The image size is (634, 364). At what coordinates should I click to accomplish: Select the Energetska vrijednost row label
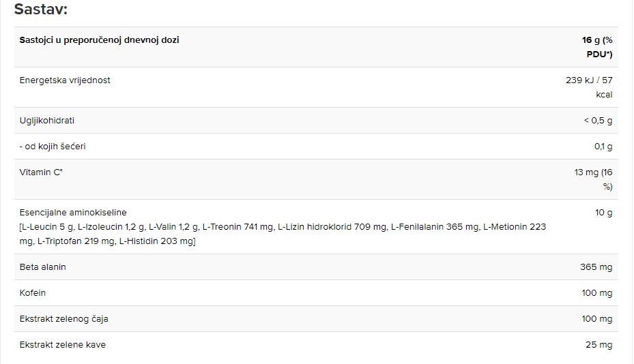(65, 80)
